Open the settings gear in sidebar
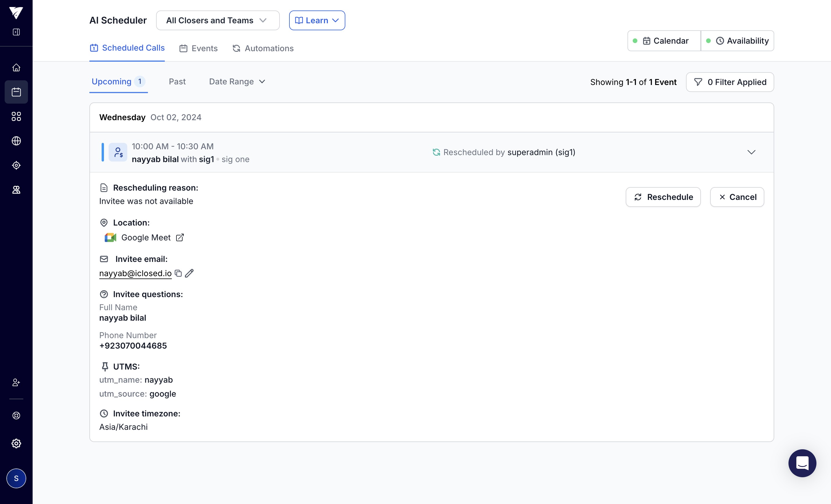 [x=16, y=443]
